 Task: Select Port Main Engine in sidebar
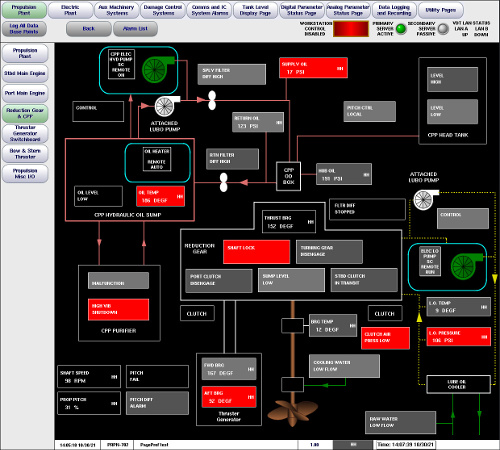click(25, 93)
